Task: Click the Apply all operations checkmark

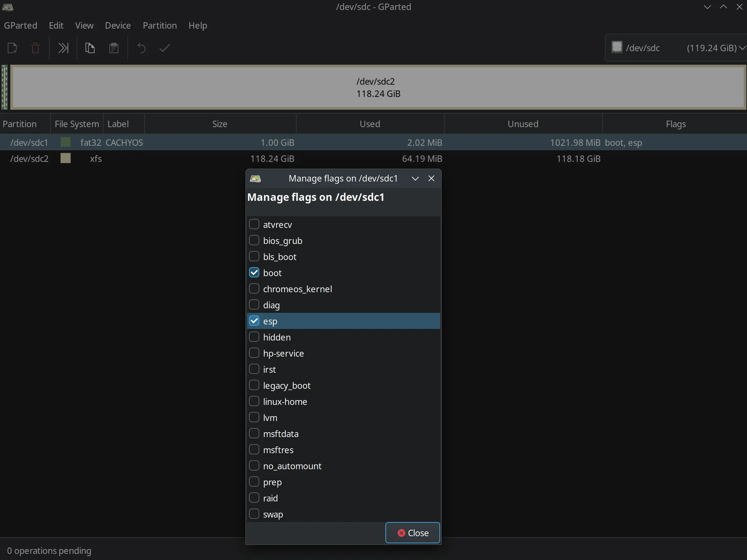Action: [x=164, y=48]
